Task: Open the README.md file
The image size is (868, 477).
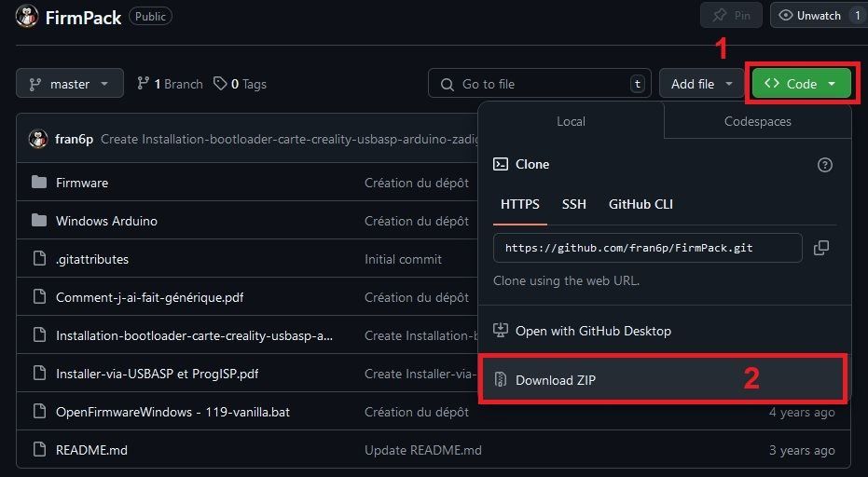Action: click(x=92, y=450)
